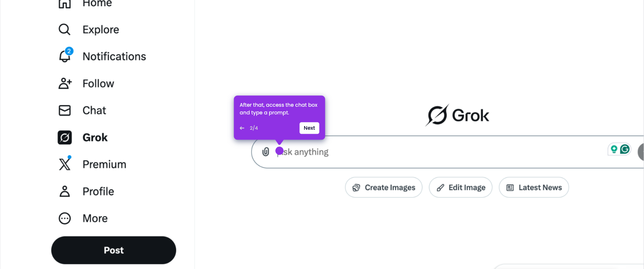The height and width of the screenshot is (269, 644).
Task: Click the green lightbulb extension icon
Action: point(614,149)
